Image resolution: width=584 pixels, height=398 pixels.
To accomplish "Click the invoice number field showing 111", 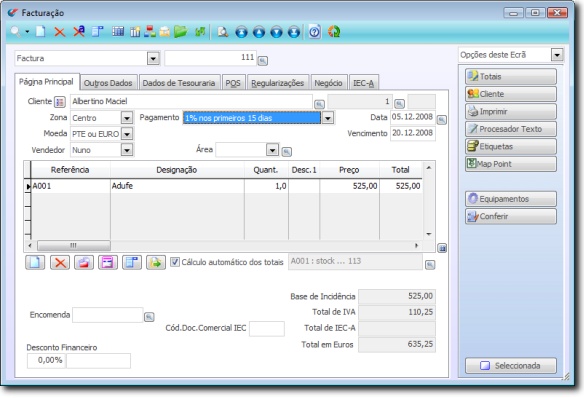I will [210, 58].
